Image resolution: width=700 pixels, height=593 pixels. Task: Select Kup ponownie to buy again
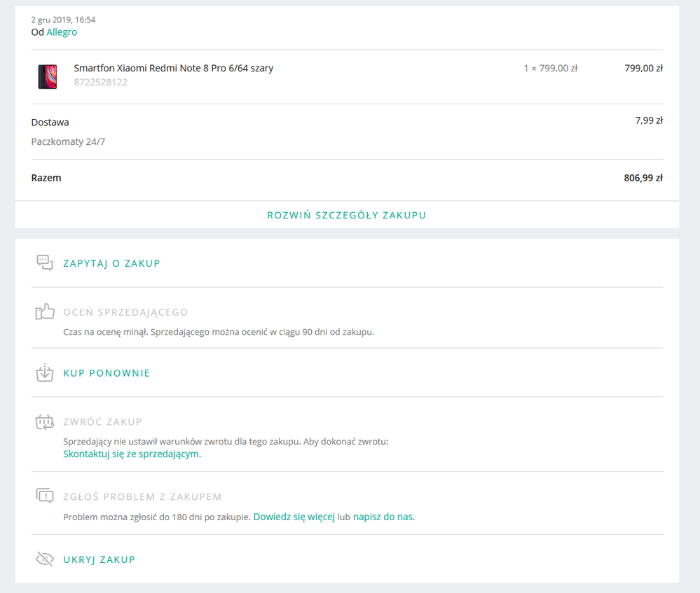tap(107, 373)
